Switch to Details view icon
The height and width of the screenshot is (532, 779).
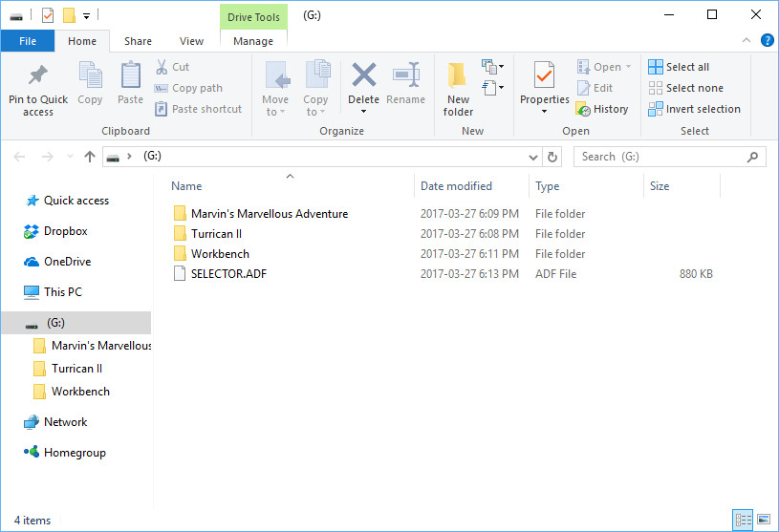click(743, 521)
